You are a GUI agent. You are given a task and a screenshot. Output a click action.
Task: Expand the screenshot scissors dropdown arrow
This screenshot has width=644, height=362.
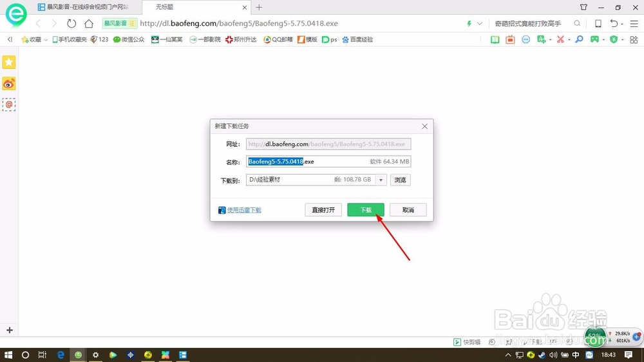[569, 40]
